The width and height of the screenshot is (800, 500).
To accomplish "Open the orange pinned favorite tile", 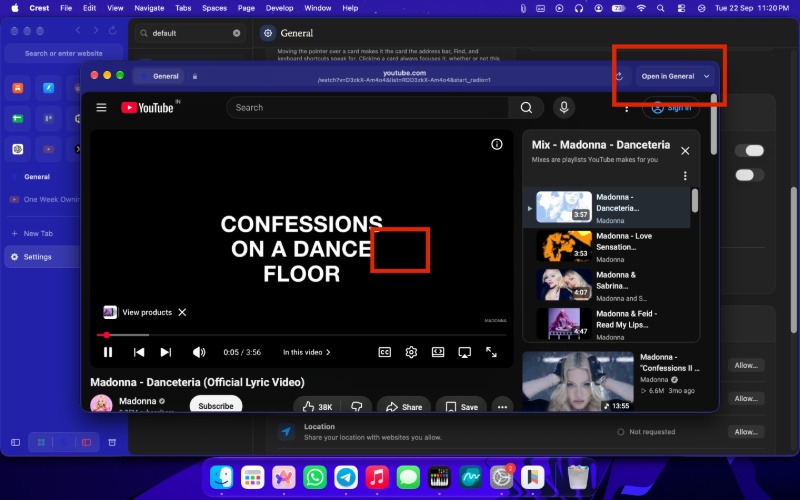I will tap(18, 88).
